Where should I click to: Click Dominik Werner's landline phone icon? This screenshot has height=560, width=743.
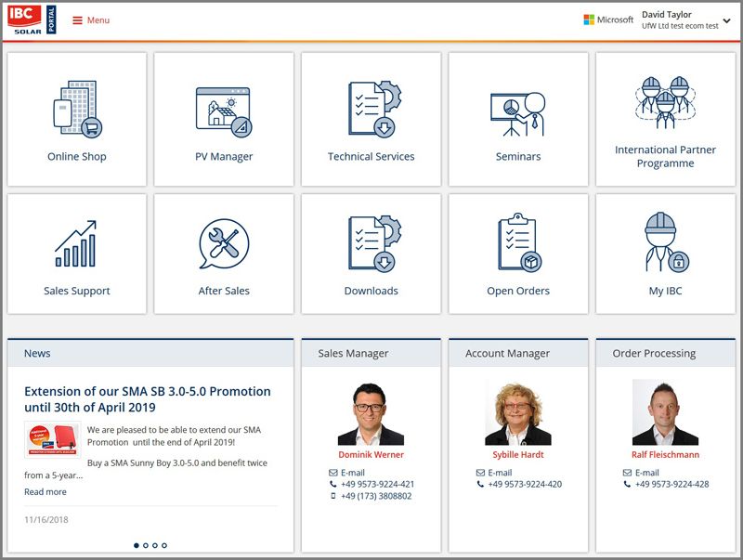333,484
